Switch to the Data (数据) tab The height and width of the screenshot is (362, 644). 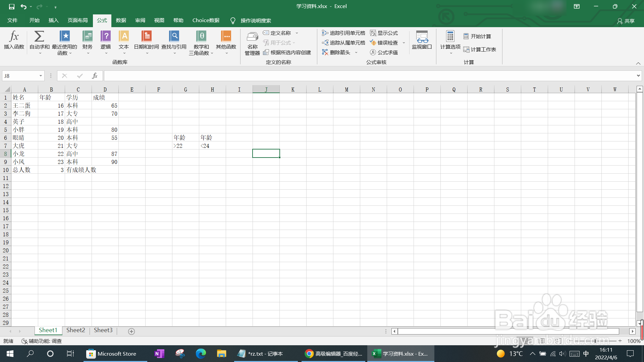point(121,20)
